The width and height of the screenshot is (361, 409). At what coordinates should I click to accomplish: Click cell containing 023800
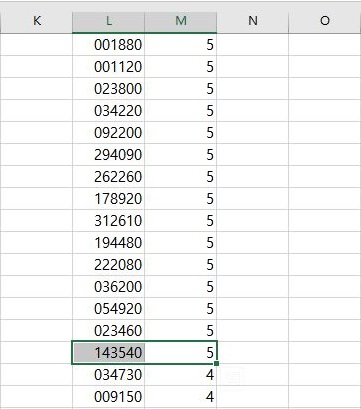[x=108, y=89]
